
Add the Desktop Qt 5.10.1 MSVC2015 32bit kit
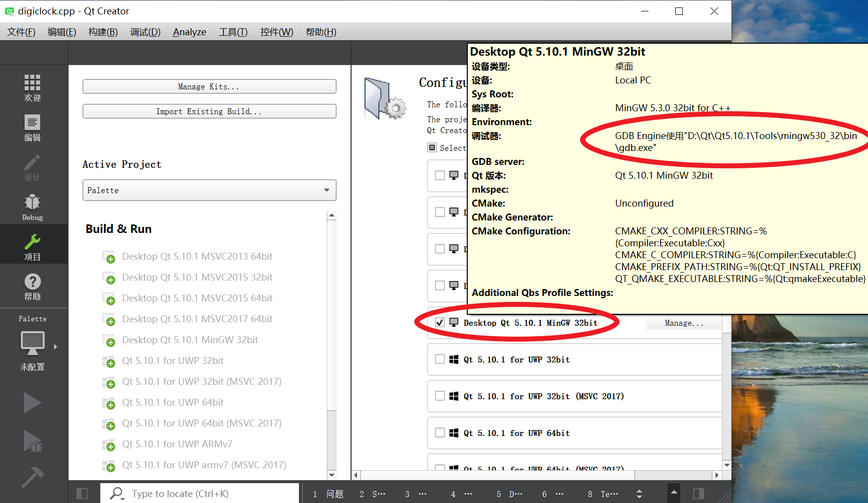tap(109, 278)
